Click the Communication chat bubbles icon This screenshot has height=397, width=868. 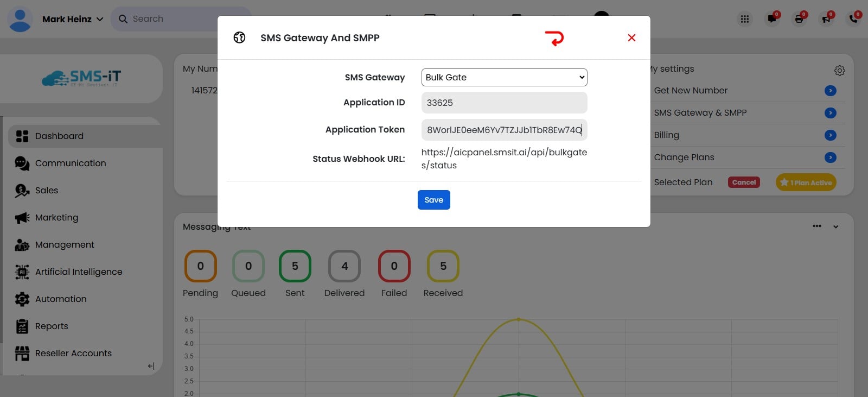tap(22, 163)
